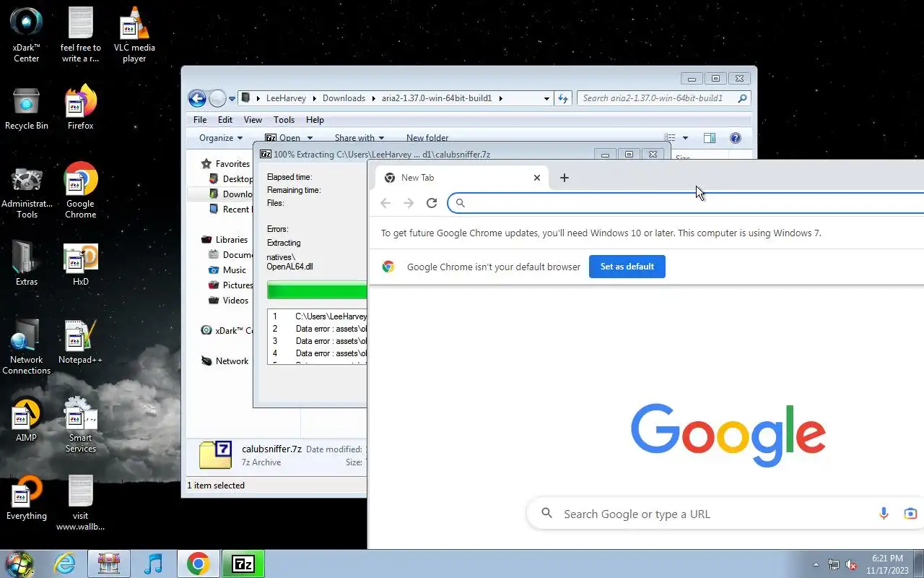
Task: Switch to 7-Zip on the taskbar
Action: (x=243, y=564)
